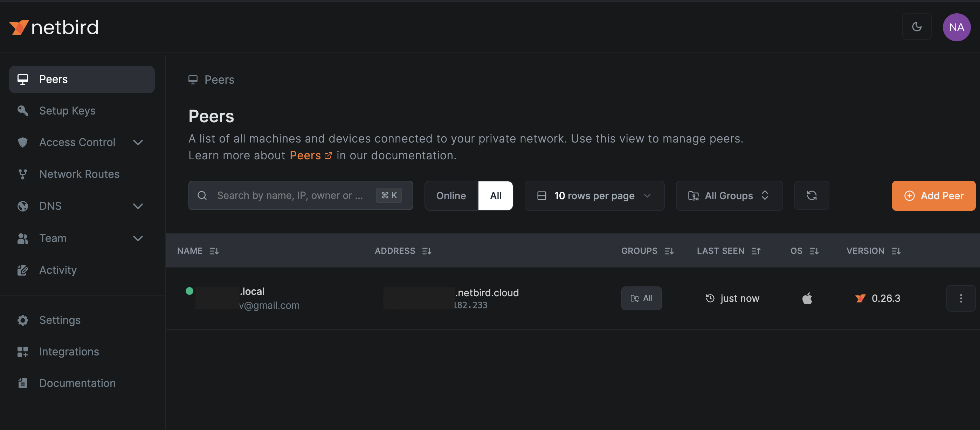The image size is (980, 430).
Task: Sort peers by Last Seen column
Action: pos(728,251)
